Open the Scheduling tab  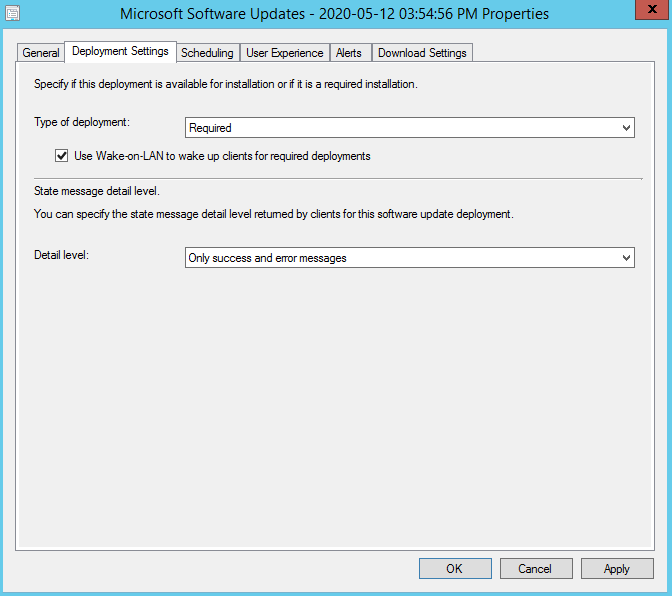click(207, 53)
